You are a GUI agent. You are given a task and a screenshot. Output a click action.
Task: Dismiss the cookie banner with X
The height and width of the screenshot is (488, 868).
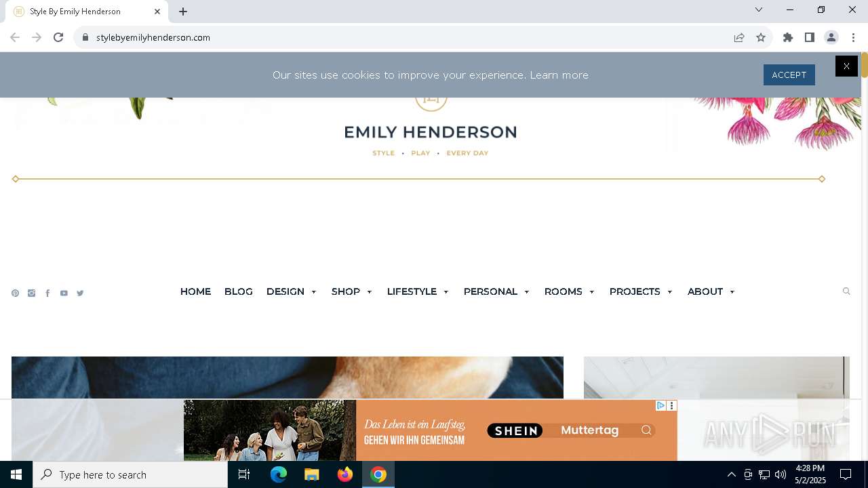(846, 66)
